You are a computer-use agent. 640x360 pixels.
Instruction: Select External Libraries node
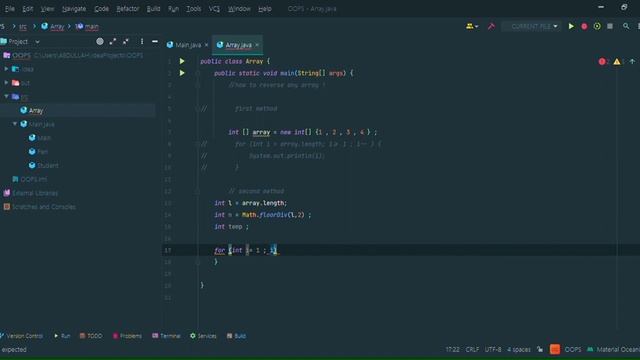pyautogui.click(x=35, y=193)
